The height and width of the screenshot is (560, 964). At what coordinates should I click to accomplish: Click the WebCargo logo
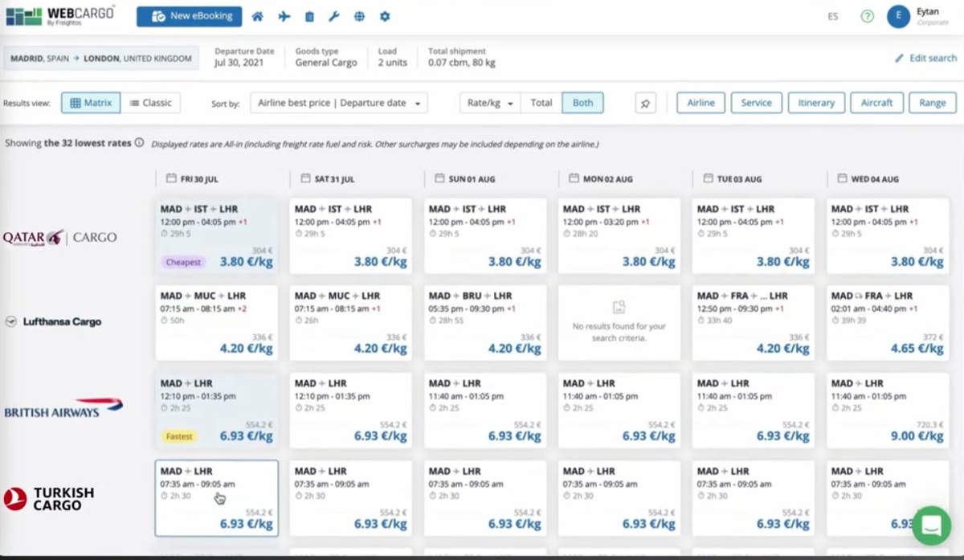click(59, 15)
